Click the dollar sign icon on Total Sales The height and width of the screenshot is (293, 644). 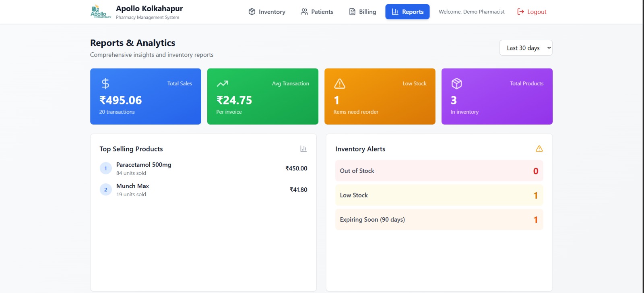105,83
